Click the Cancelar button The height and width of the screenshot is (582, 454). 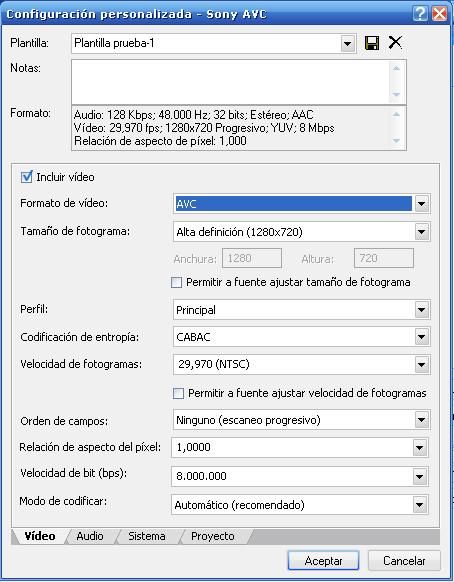click(404, 561)
